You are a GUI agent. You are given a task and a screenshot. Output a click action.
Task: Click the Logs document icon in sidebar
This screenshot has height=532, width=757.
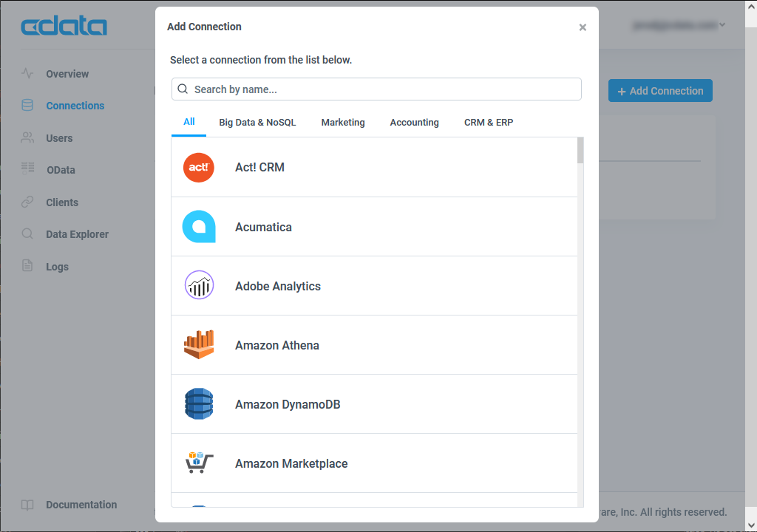[x=27, y=265]
